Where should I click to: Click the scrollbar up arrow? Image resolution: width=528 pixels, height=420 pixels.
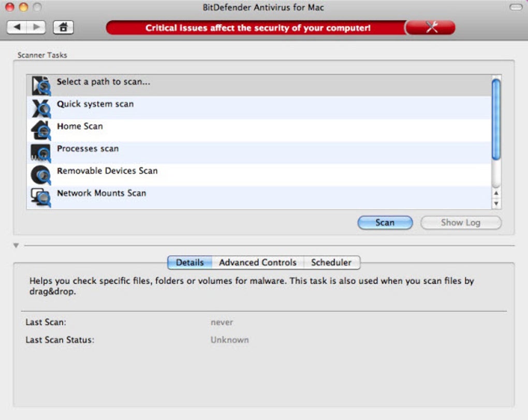point(496,193)
